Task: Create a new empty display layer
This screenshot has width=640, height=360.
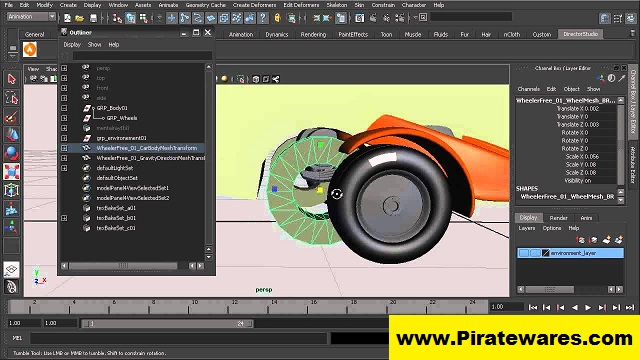Action: tap(607, 240)
